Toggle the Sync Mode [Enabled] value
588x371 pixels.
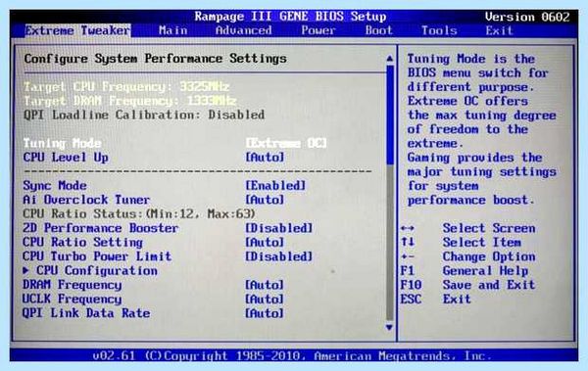(275, 186)
